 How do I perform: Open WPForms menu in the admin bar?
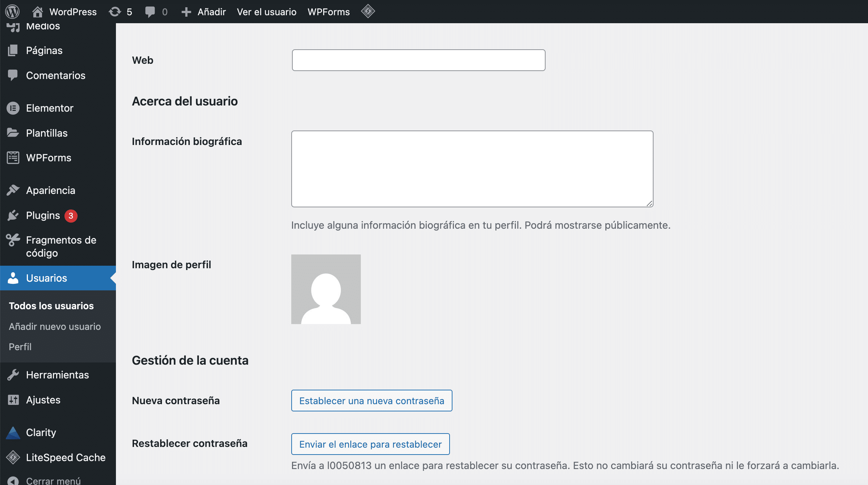328,12
